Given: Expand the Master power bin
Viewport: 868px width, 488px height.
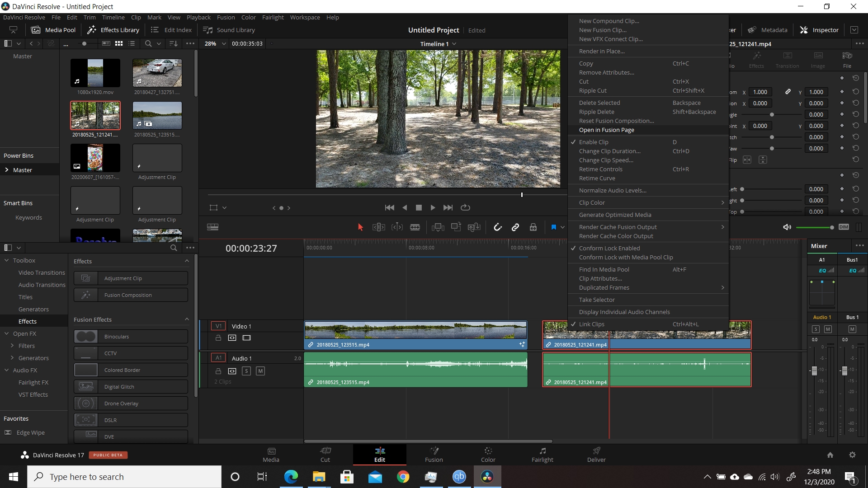Looking at the screenshot, I should coord(7,170).
